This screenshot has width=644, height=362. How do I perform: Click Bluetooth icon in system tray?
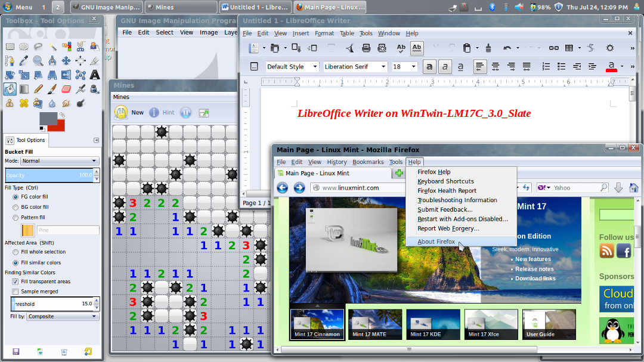click(492, 7)
